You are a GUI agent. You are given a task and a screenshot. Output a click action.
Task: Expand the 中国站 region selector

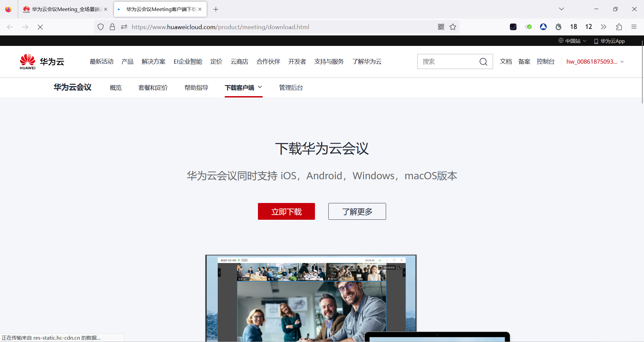click(x=572, y=41)
